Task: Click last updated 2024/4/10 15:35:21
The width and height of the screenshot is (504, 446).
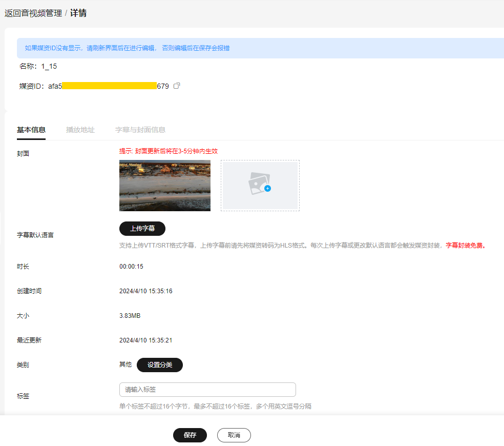Action: pos(145,340)
